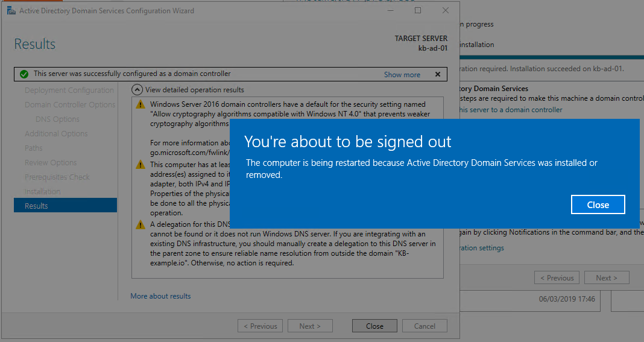Image resolution: width=644 pixels, height=342 pixels.
Task: Click the wizard's Previous button
Action: (x=260, y=326)
